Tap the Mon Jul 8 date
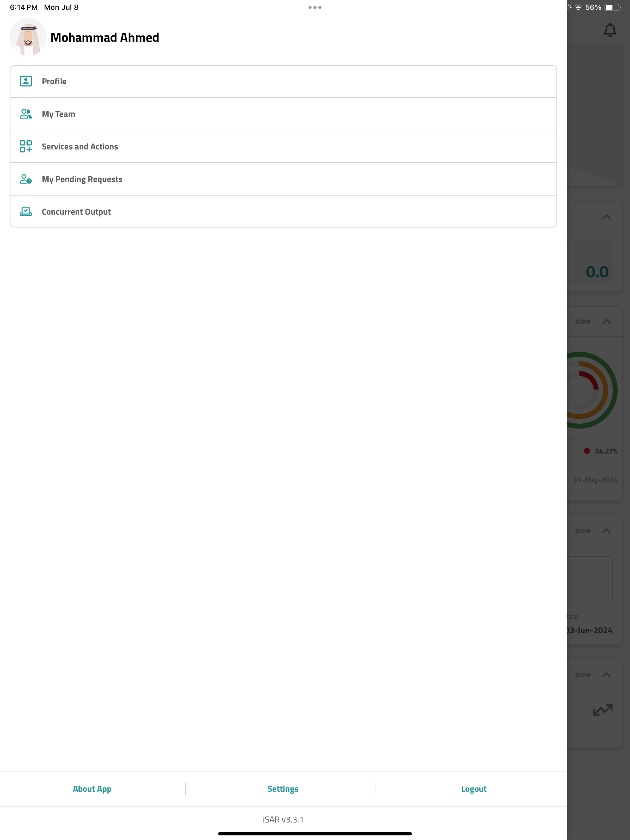This screenshot has width=630, height=840. pos(61,7)
